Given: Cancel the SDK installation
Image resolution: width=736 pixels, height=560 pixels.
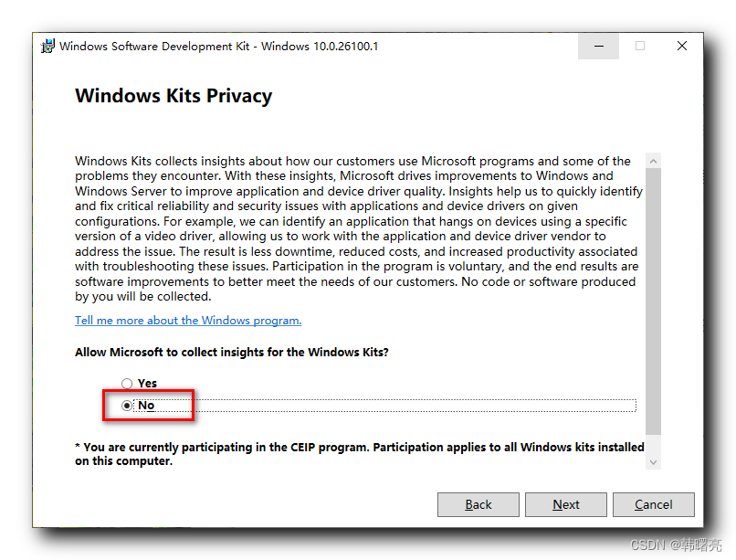Looking at the screenshot, I should (653, 503).
